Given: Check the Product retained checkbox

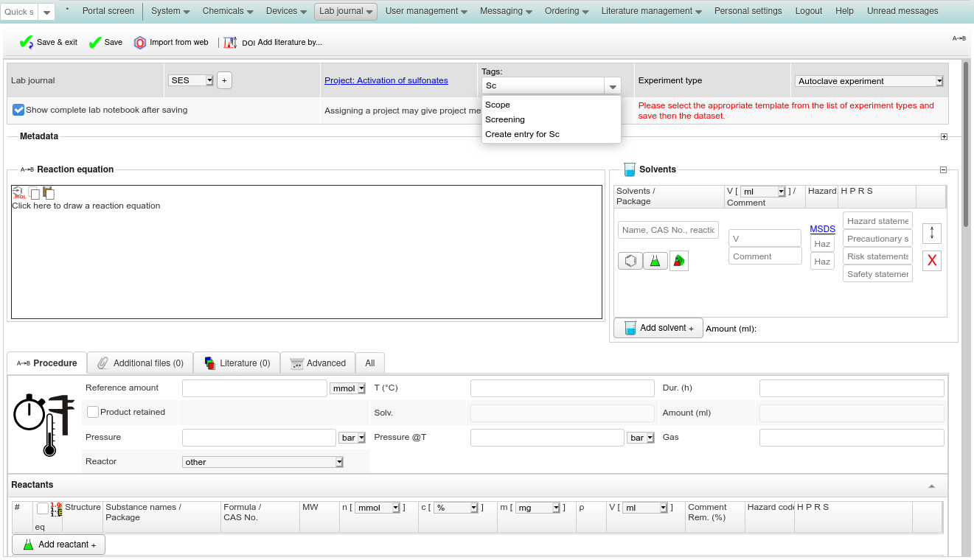Looking at the screenshot, I should [x=93, y=412].
